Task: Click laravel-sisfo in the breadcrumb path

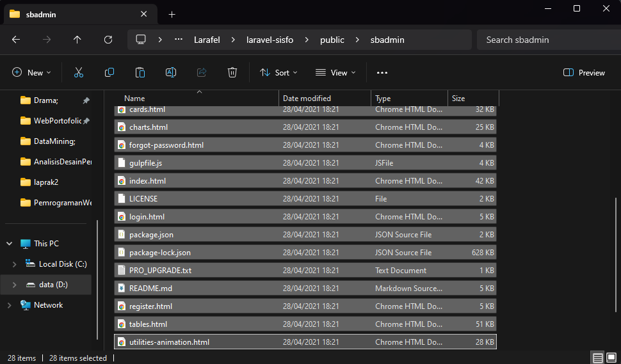Action: pyautogui.click(x=270, y=40)
